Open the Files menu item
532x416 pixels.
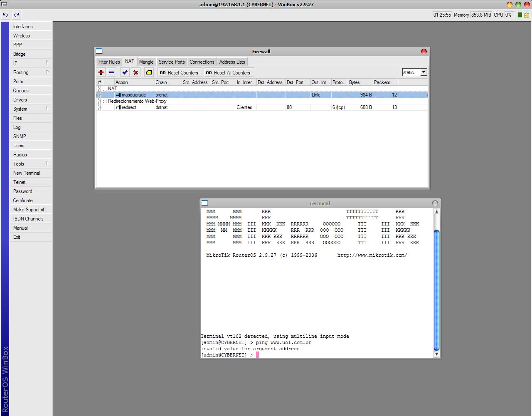(x=31, y=118)
